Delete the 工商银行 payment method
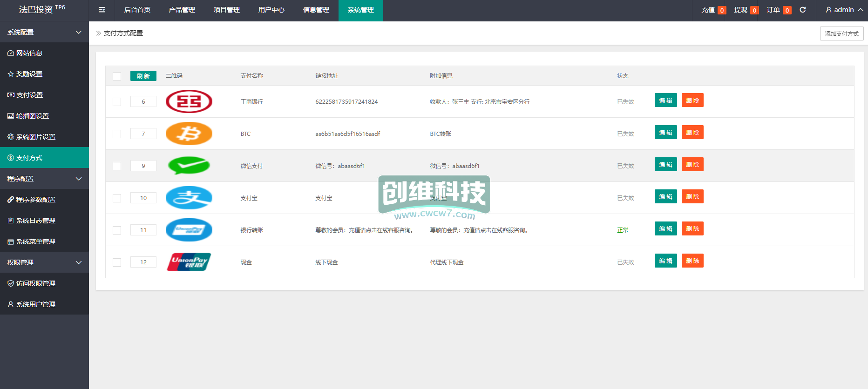This screenshot has height=389, width=868. pyautogui.click(x=692, y=100)
